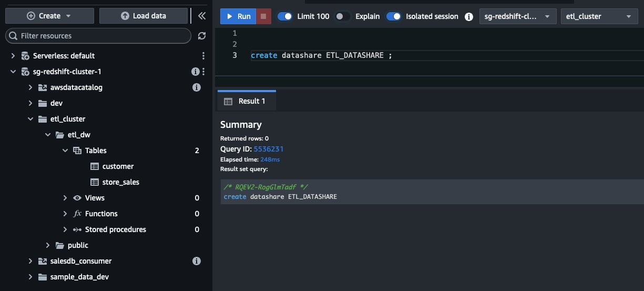Click the sample_data_dev folder icon
Screen dimensions: 644x291
pyautogui.click(x=43, y=277)
